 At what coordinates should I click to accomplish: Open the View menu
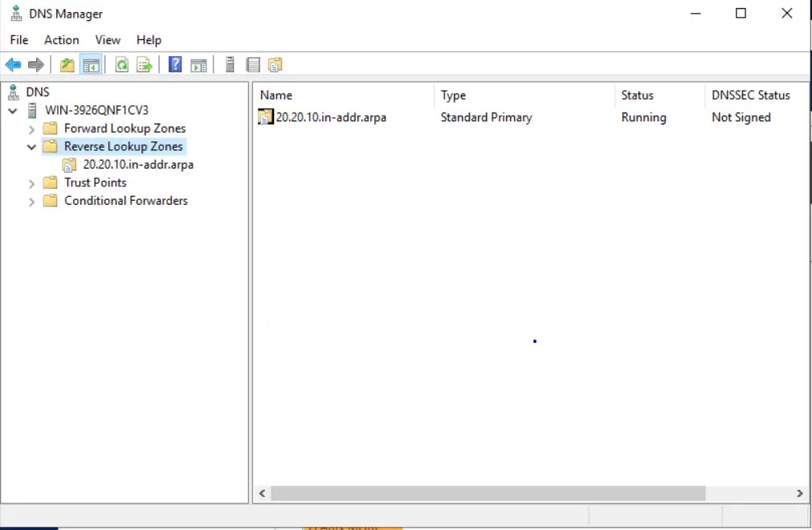click(108, 39)
